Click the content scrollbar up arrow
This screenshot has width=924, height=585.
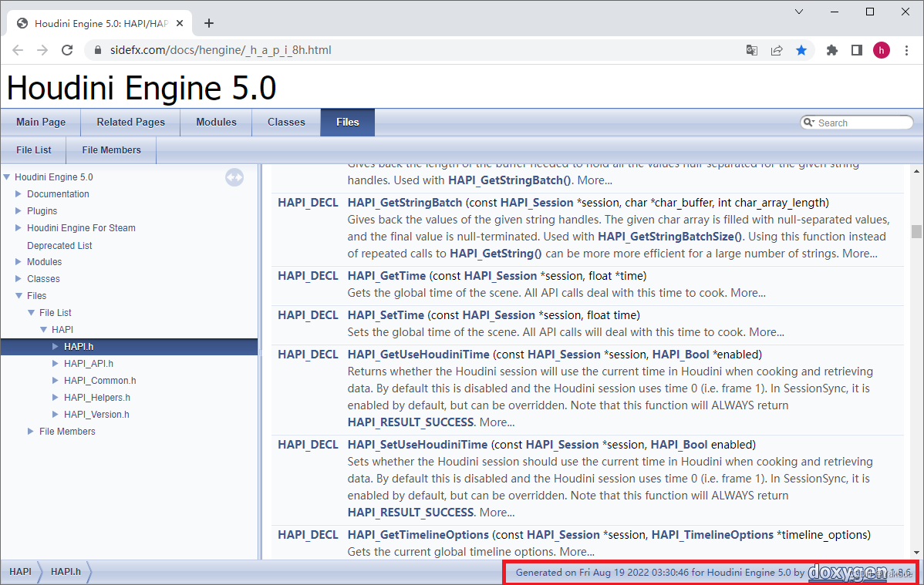click(x=916, y=171)
